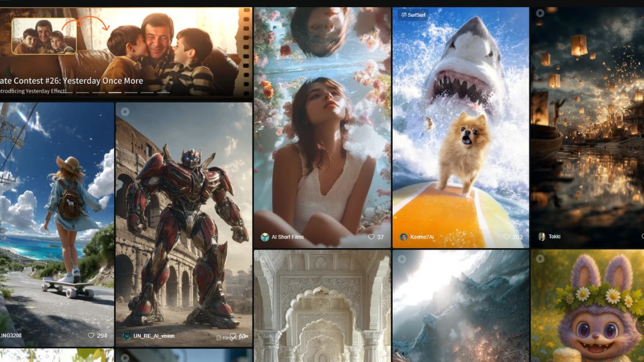Click the 202 like count

tap(517, 237)
